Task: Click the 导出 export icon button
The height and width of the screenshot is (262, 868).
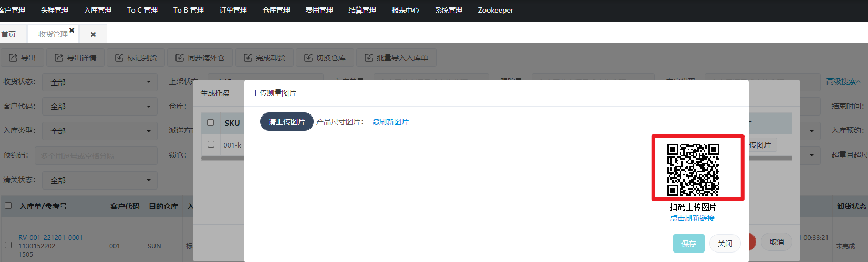Action: click(22, 58)
